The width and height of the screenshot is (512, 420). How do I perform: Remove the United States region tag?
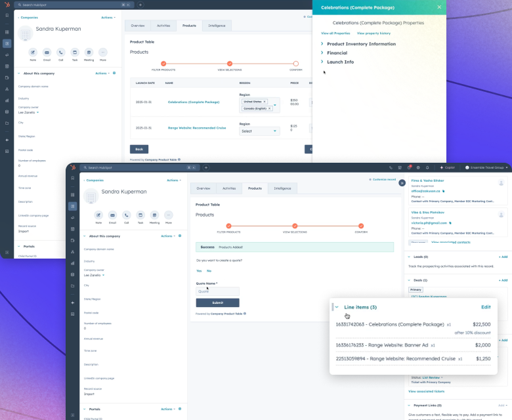point(265,102)
